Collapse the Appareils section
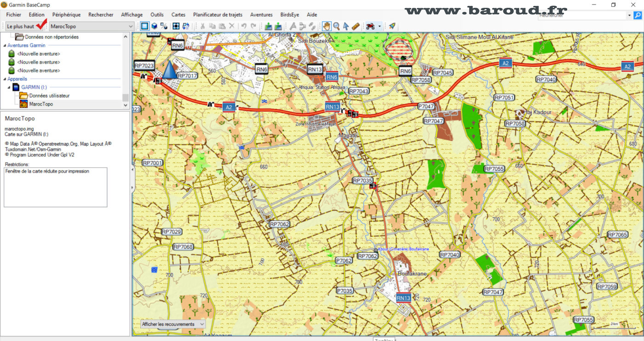This screenshot has height=341, width=644. pos(5,79)
